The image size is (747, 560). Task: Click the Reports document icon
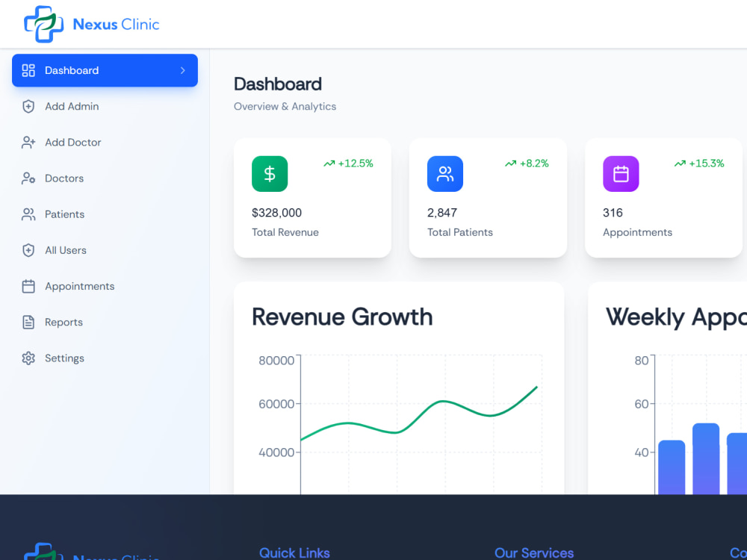click(28, 322)
